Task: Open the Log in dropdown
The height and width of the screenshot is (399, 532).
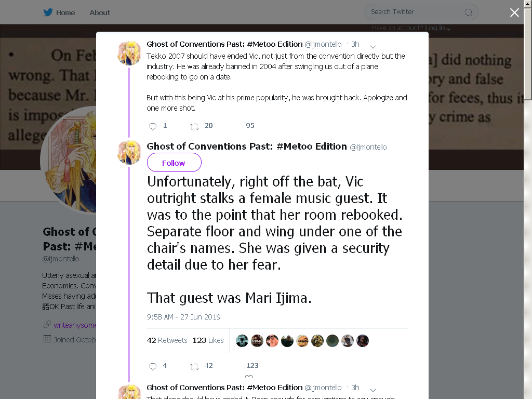Action: point(437,28)
